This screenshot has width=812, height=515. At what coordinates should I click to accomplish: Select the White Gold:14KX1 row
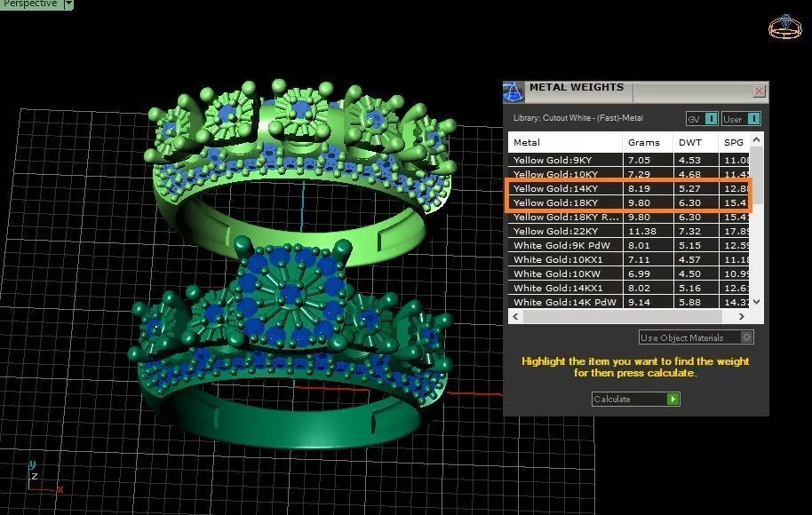629,288
